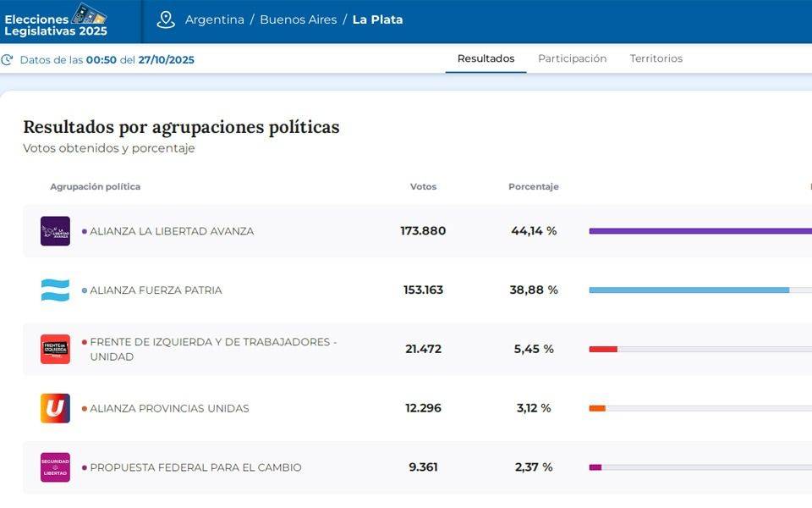Click the location pin icon

coord(166,19)
